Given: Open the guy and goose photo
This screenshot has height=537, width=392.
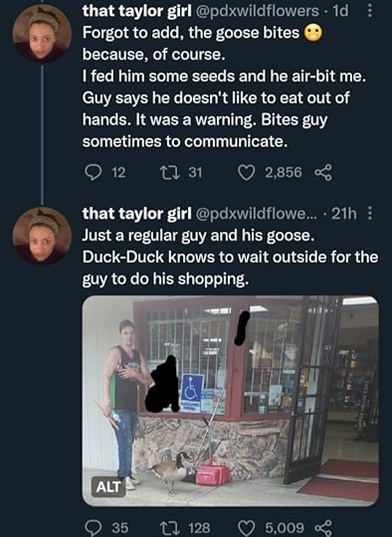Looking at the screenshot, I should [x=231, y=401].
